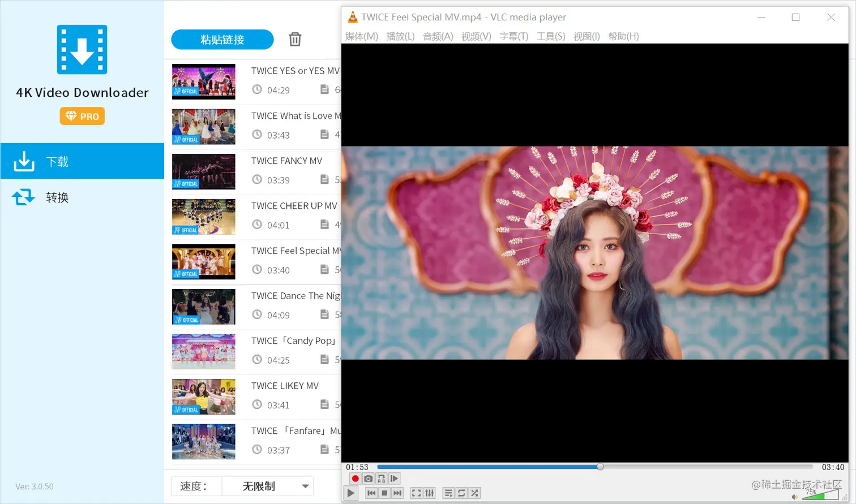Open the TWICE Fanfare thumbnail
This screenshot has width=856, height=504.
point(204,442)
